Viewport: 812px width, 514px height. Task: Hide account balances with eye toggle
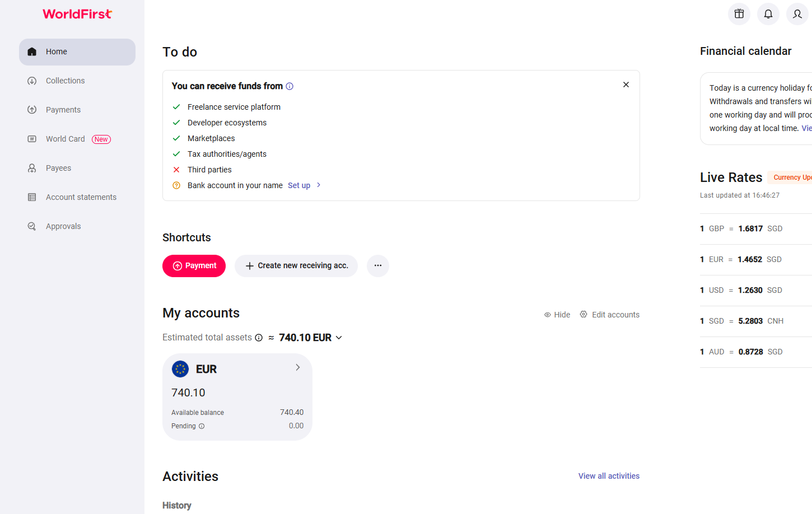pyautogui.click(x=557, y=315)
